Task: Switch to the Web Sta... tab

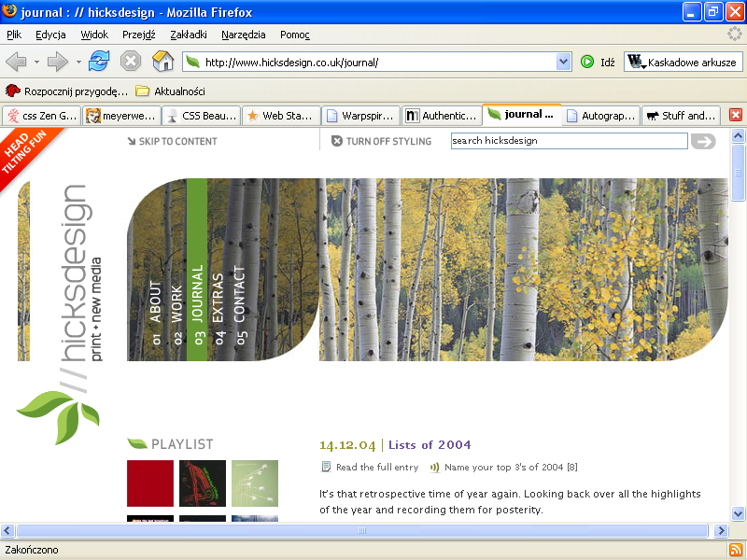Action: (x=281, y=116)
